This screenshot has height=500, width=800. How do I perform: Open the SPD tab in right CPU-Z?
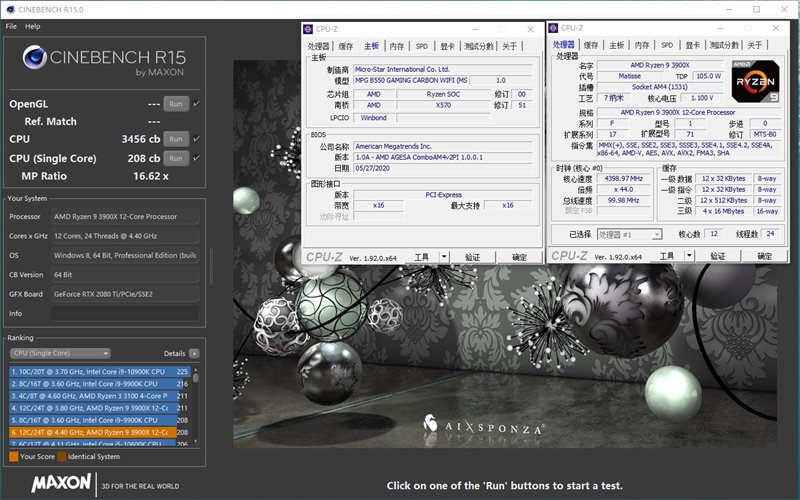pos(667,45)
